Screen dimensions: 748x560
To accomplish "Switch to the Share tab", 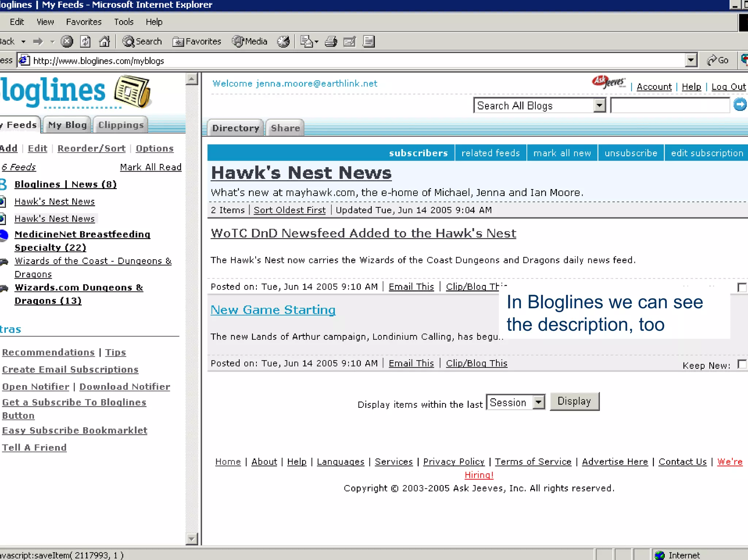I will pyautogui.click(x=285, y=128).
